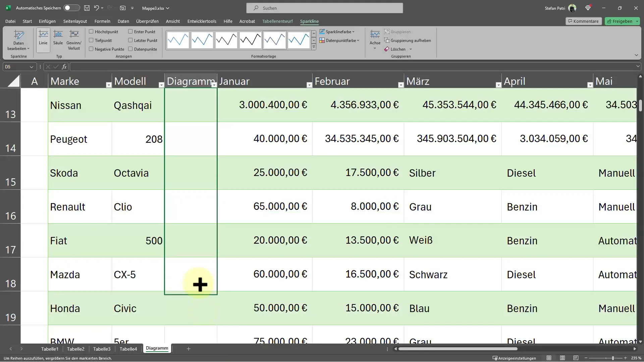Click the select-all triangle corner
This screenshot has height=362, width=644.
tap(13, 81)
